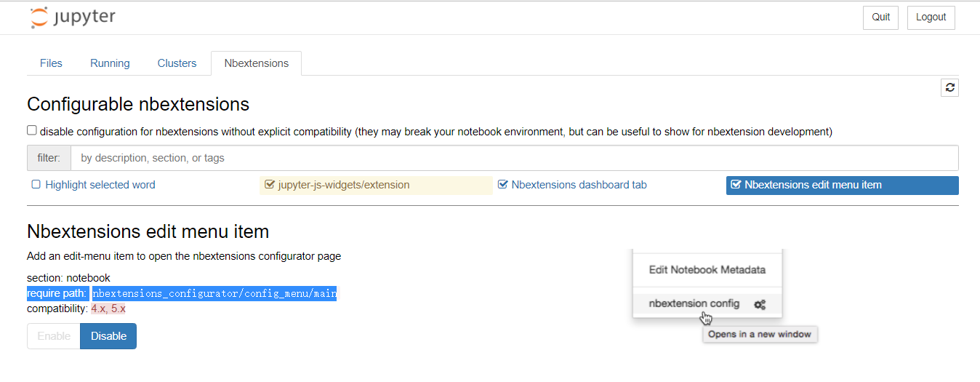This screenshot has height=382, width=980.
Task: Click the Nbextensions edit menu item heading
Action: [x=148, y=231]
